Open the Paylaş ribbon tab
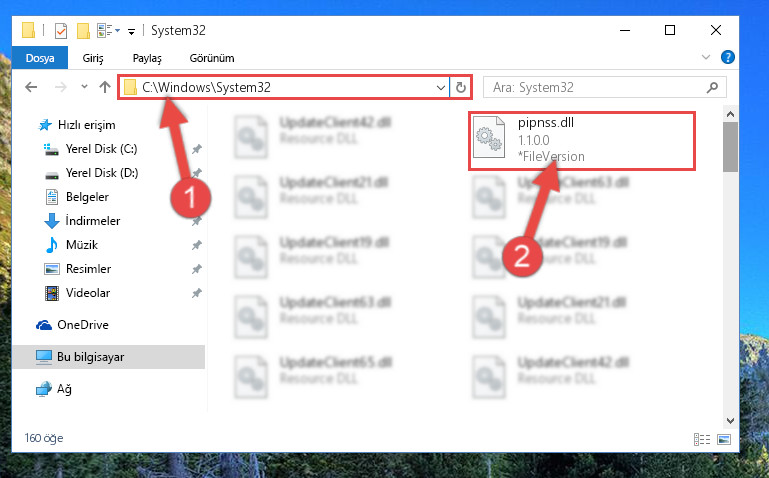This screenshot has width=769, height=478. 147,58
